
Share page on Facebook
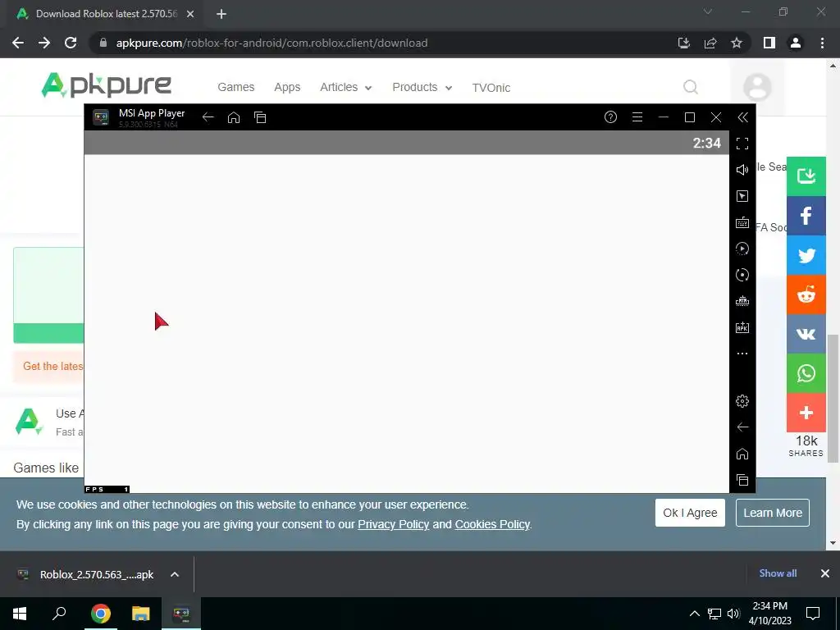click(806, 216)
